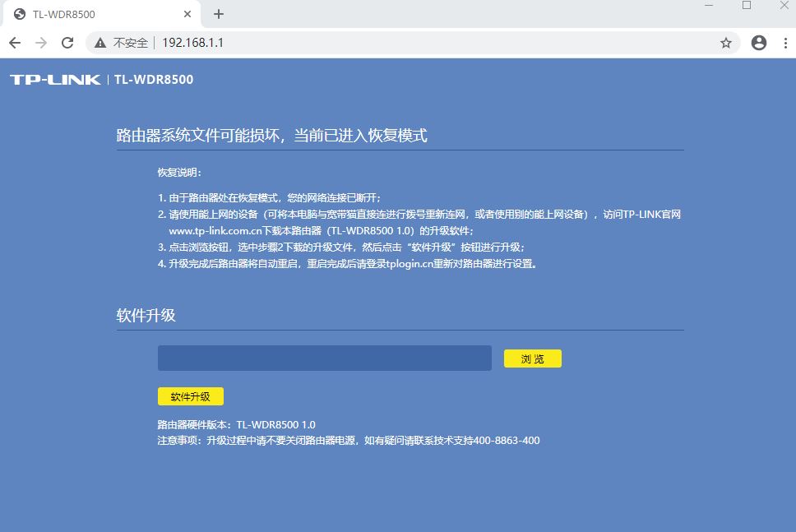
Task: Click the yellow 软件升级 upgrade button
Action: [191, 396]
